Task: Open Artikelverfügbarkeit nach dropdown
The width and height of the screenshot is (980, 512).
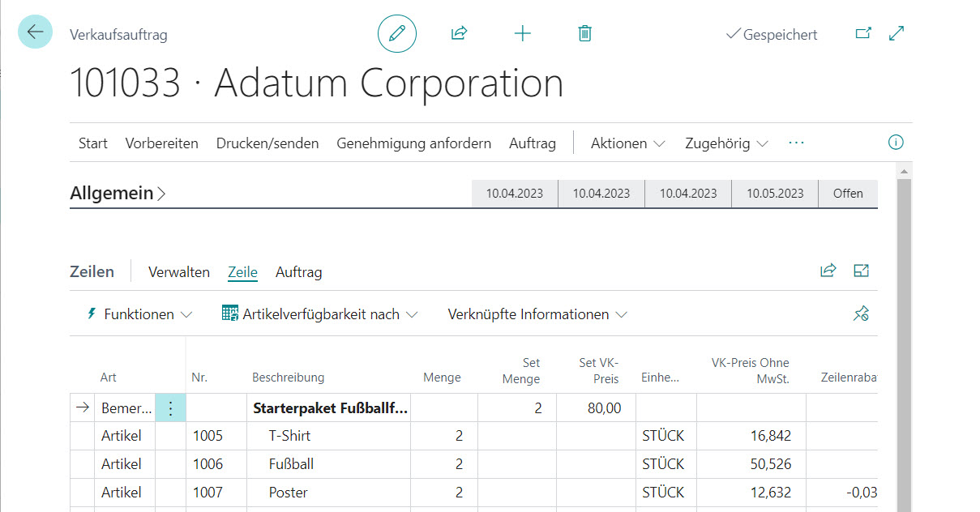Action: click(x=320, y=314)
